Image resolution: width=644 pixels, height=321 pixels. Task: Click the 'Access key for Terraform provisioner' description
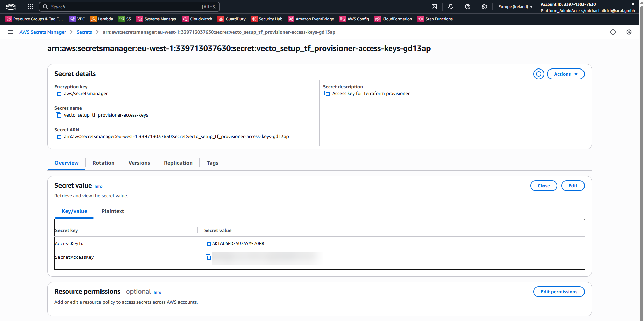(x=371, y=93)
